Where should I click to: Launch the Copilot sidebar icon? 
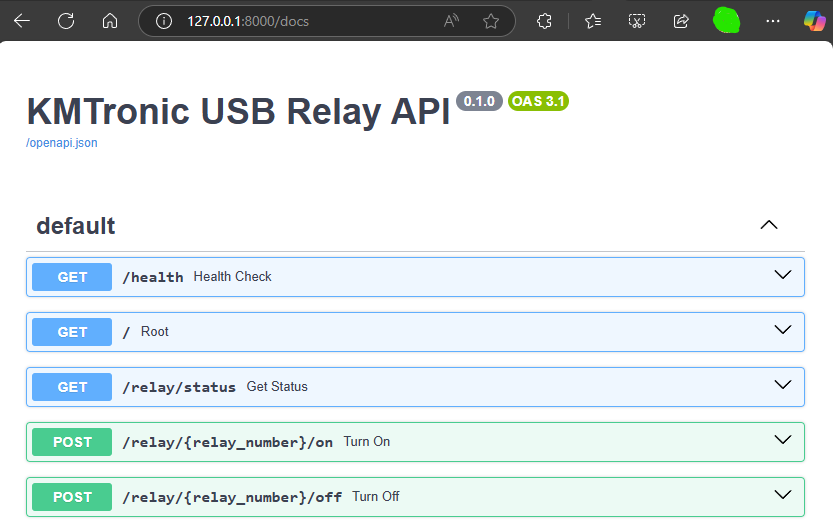tap(814, 21)
